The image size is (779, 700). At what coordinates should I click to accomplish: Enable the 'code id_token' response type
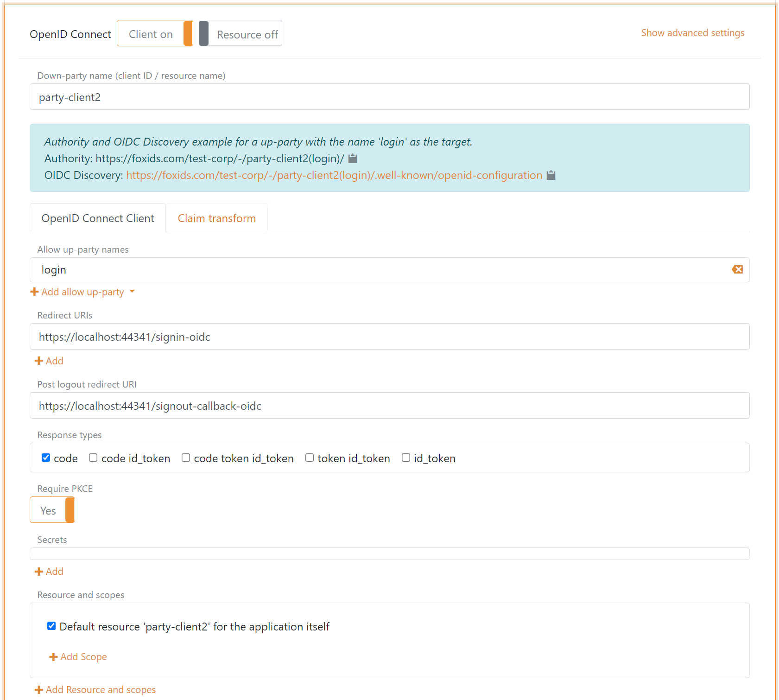(93, 457)
